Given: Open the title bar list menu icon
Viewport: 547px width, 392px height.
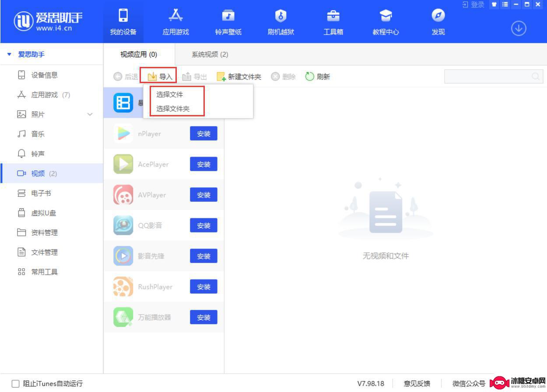Looking at the screenshot, I should click(505, 4).
